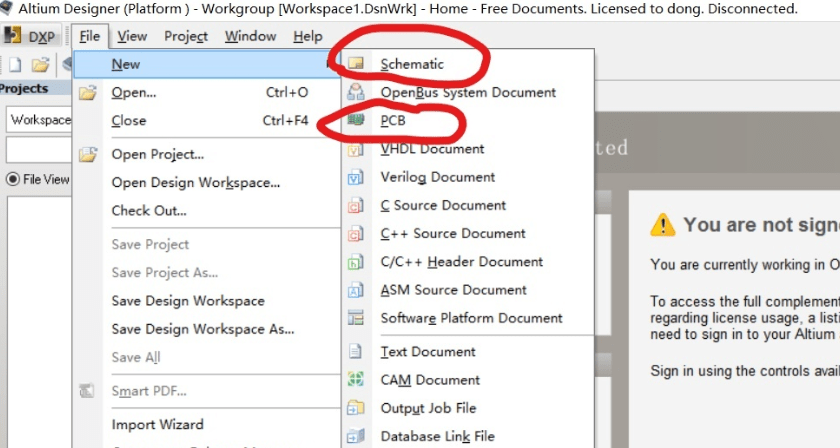840x448 pixels.
Task: Click Save Design Workspace As
Action: 202,329
